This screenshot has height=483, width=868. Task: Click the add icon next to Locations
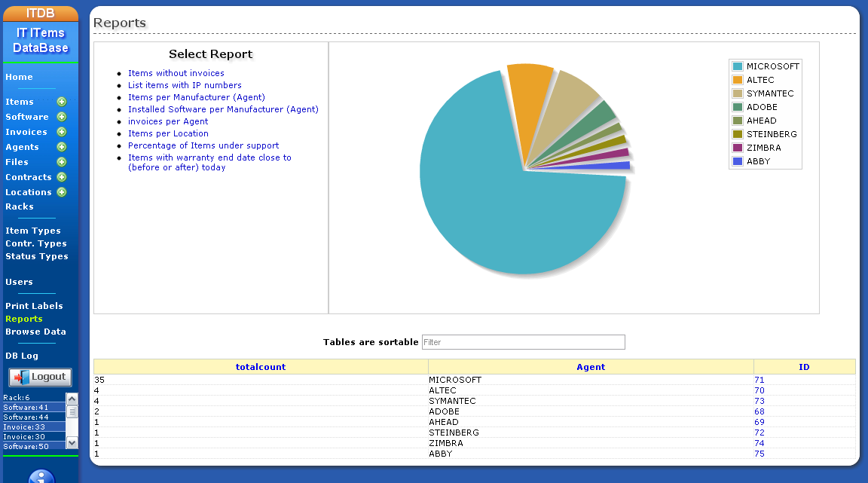point(62,192)
